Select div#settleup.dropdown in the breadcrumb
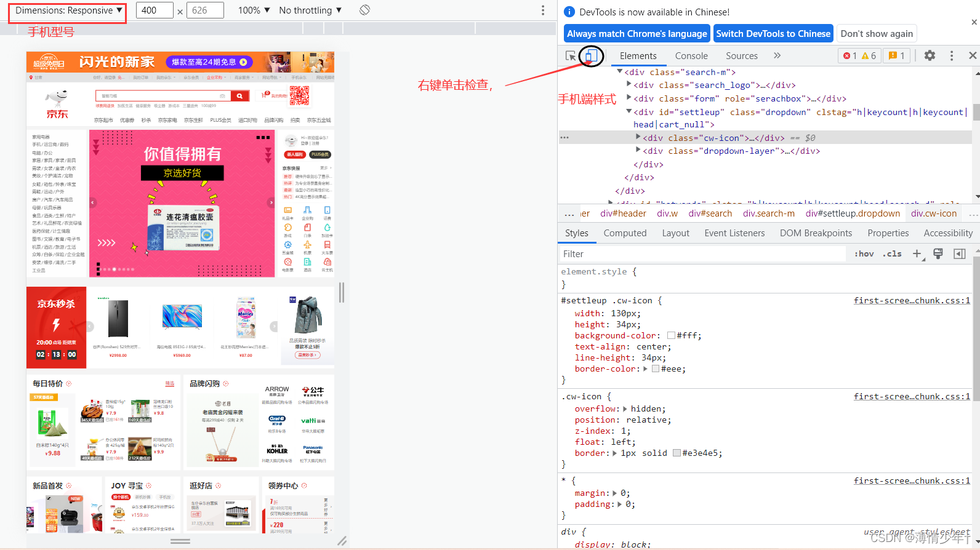 coord(853,213)
